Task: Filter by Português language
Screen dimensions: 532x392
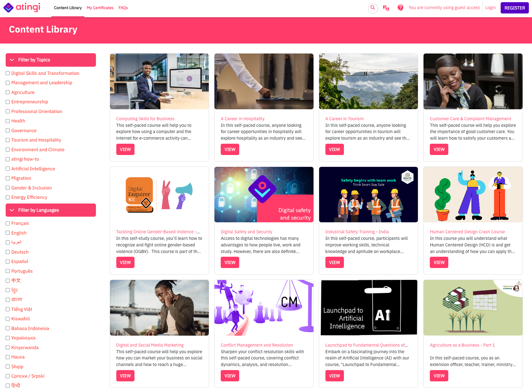Action: [8, 271]
